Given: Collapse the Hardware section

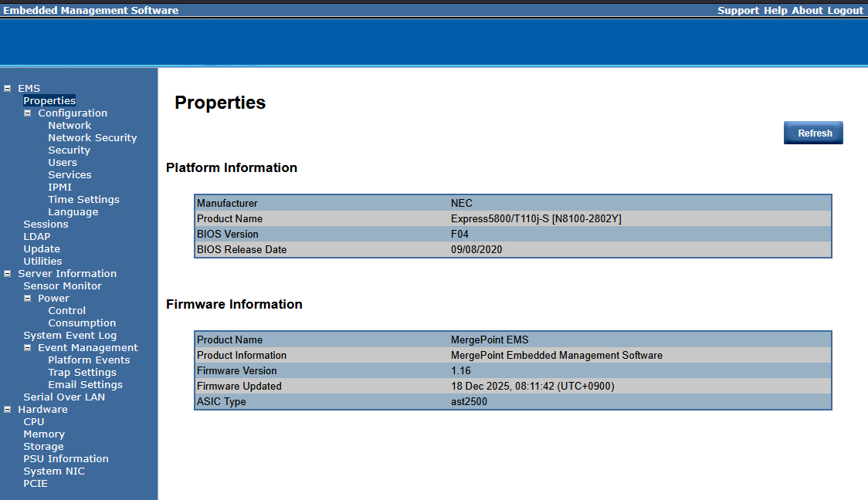Looking at the screenshot, I should 8,410.
